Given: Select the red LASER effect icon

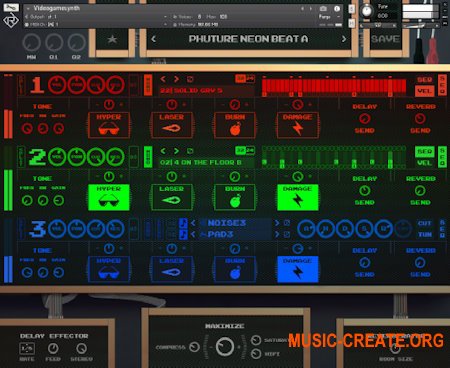Looking at the screenshot, I should tap(172, 125).
